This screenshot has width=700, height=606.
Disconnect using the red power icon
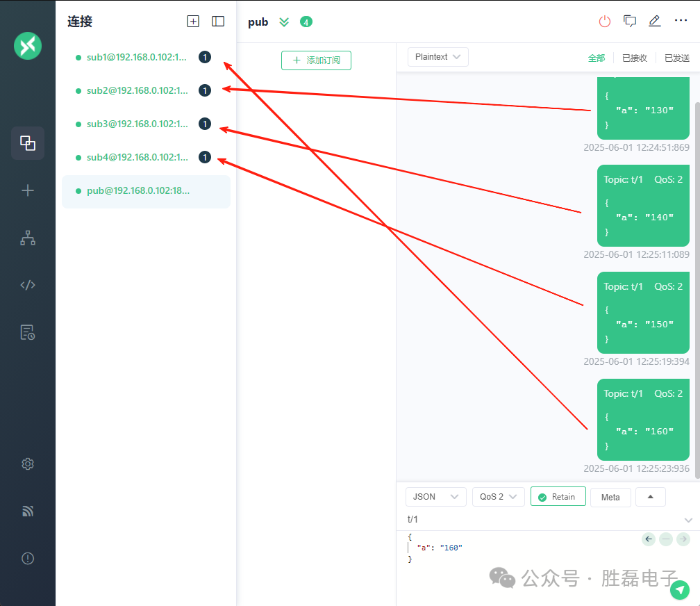604,21
